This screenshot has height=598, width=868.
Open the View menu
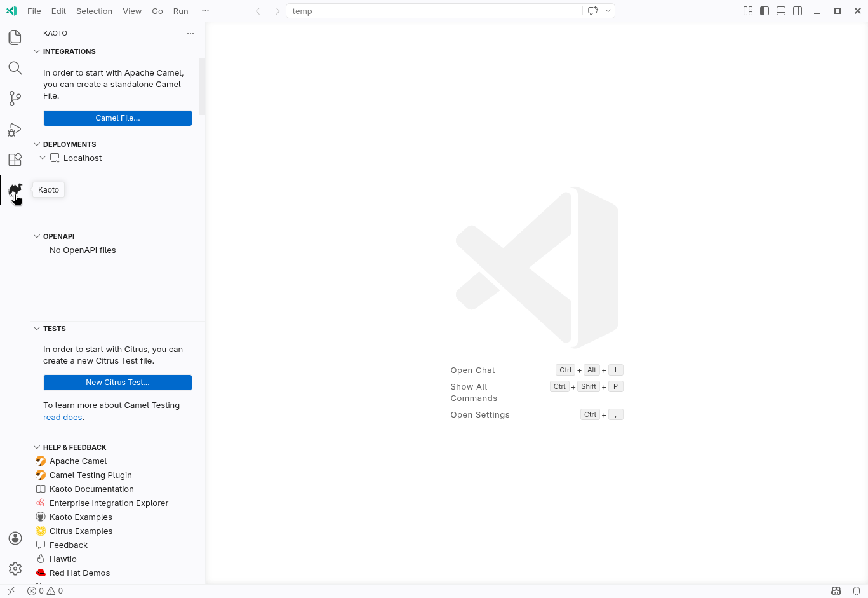[132, 11]
